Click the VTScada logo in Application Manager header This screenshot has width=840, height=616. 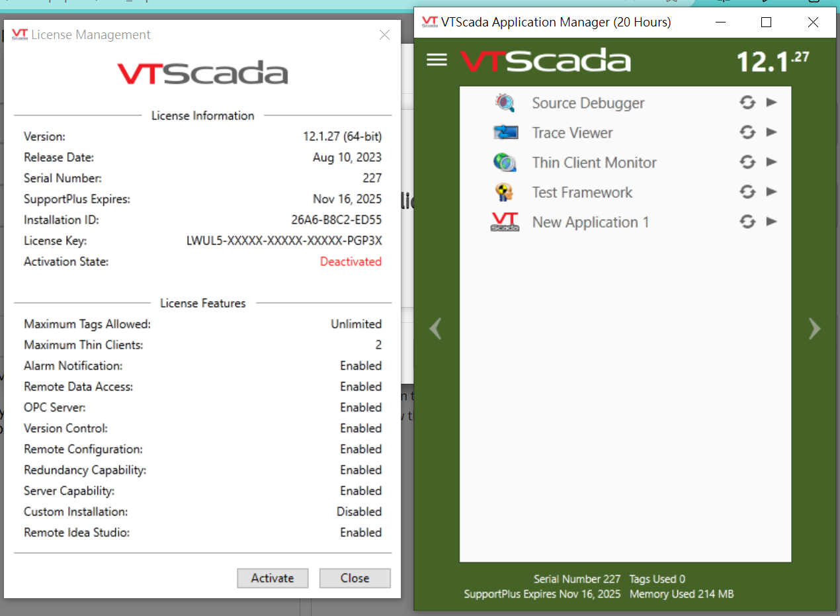545,61
